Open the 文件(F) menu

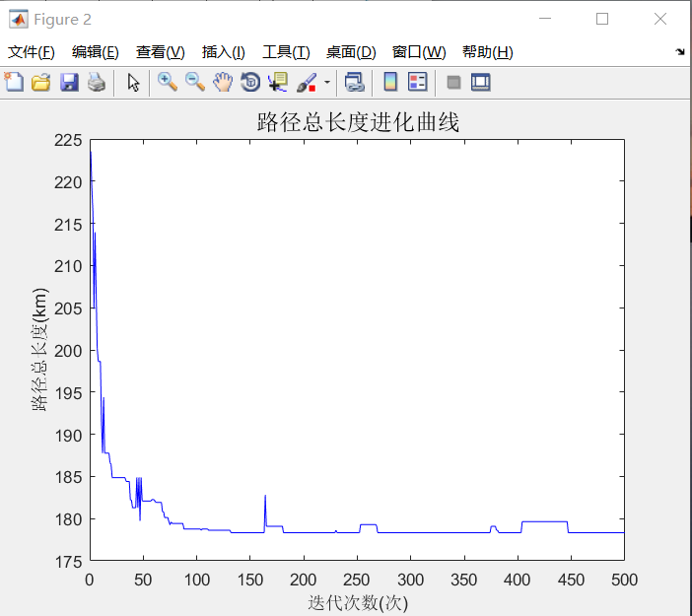point(31,52)
